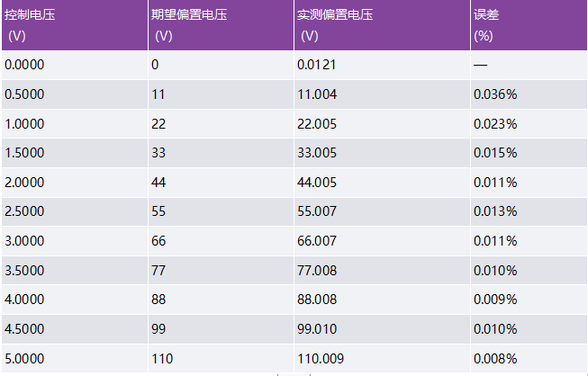The height and width of the screenshot is (376, 588).
Task: Select the 2.5000 control voltage cell
Action: pos(24,211)
